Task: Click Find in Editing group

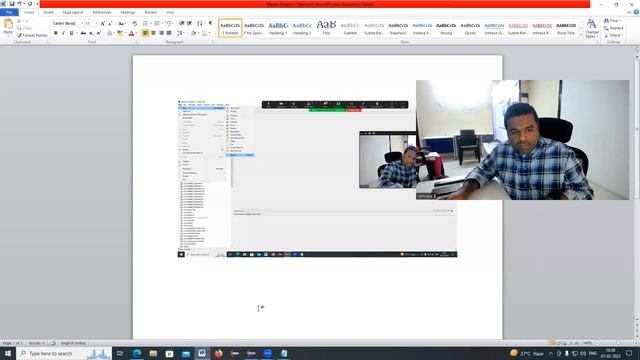Action: tap(613, 21)
